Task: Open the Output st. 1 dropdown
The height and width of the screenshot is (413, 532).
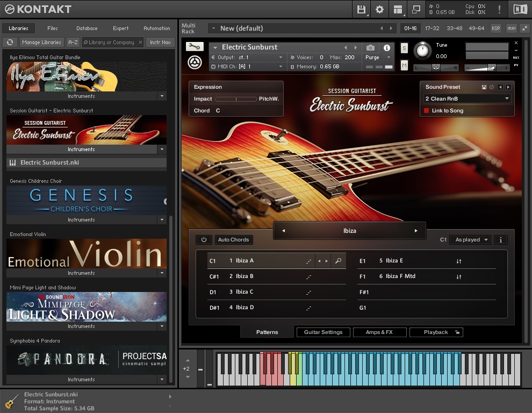Action: point(247,58)
